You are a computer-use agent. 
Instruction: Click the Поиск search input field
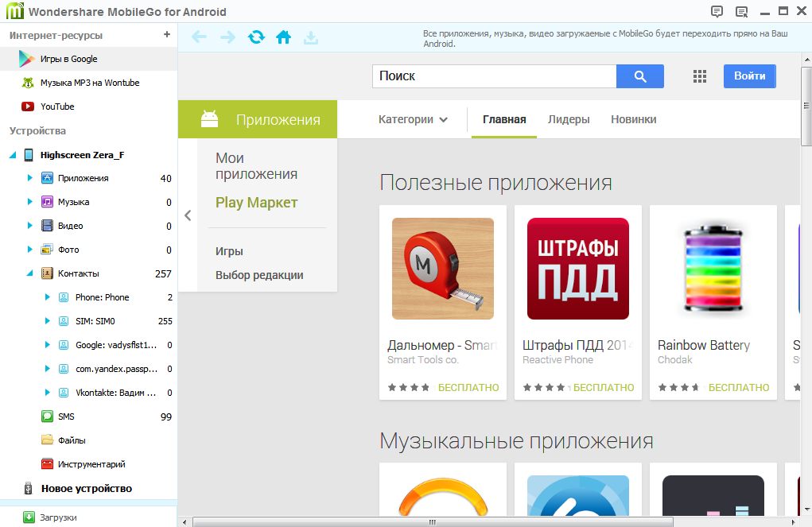click(x=494, y=76)
